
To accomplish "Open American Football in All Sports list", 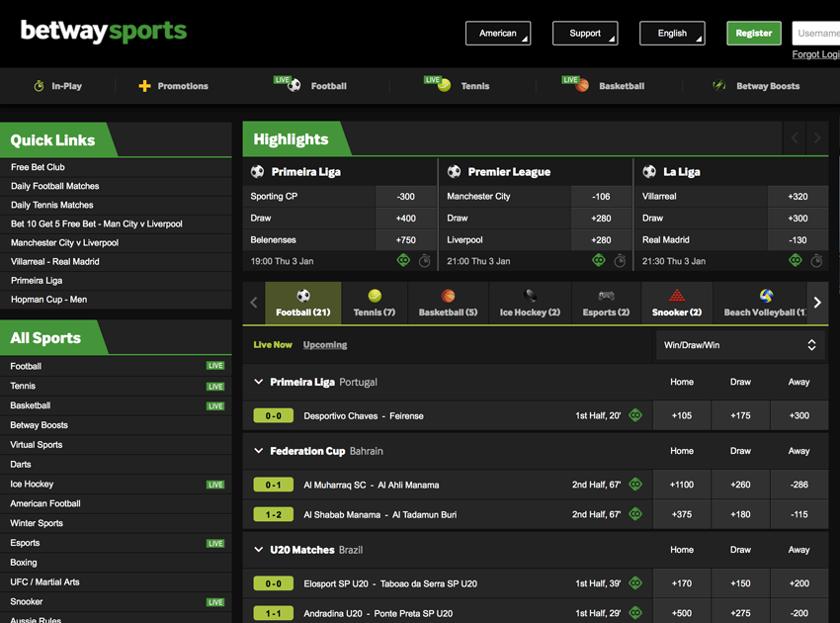I will (x=116, y=503).
